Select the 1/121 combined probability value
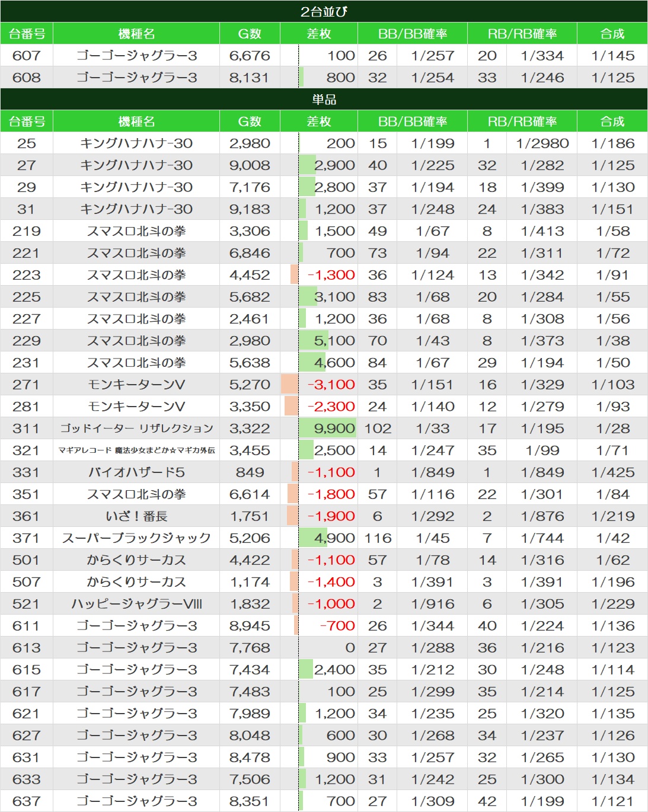This screenshot has height=812, width=648. (x=613, y=801)
